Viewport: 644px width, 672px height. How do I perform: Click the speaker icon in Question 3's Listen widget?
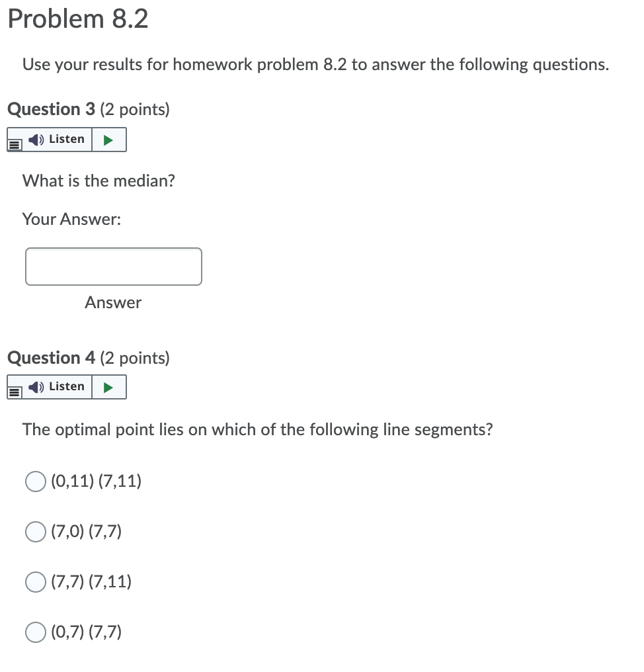point(36,139)
